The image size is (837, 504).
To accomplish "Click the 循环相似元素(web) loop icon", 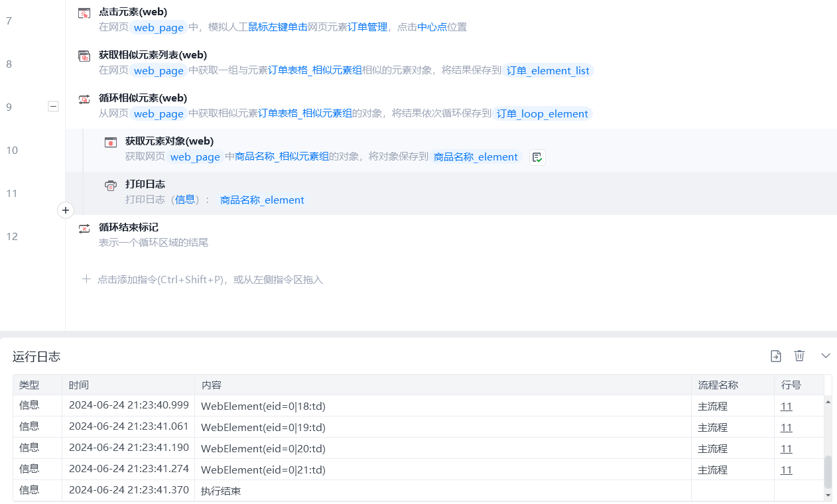I will (84, 99).
